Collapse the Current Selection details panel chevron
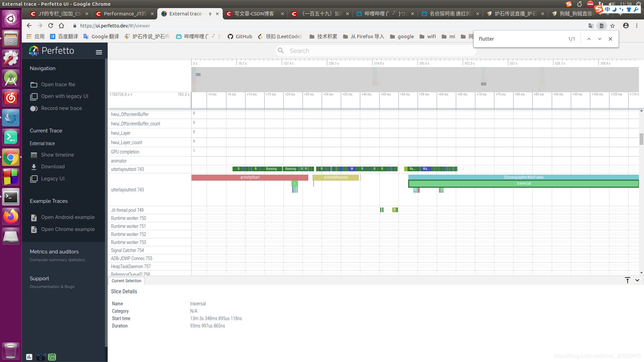Screen dimensions: 644x362 click(x=637, y=281)
